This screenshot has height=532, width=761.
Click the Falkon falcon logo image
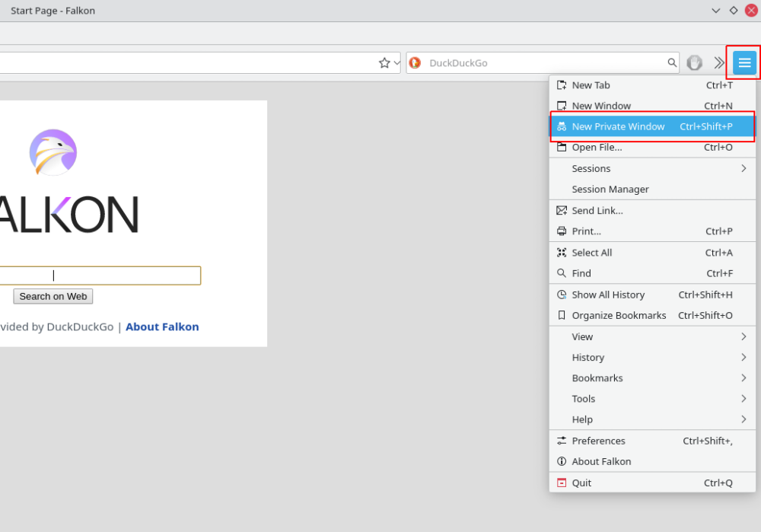point(53,152)
